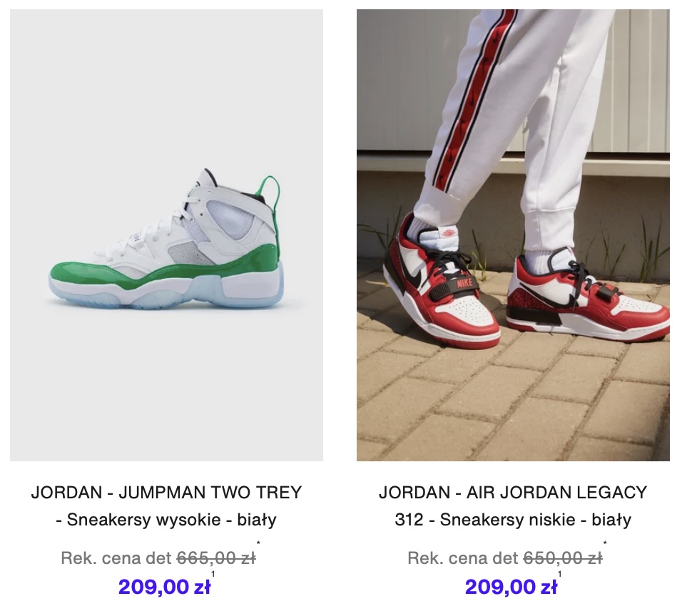The height and width of the screenshot is (616, 682).
Task: Click footnote marker 1 beside right 209,00 zł
Action: click(560, 574)
